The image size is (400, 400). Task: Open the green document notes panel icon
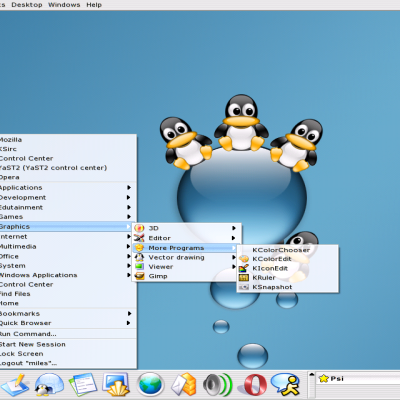pyautogui.click(x=83, y=385)
